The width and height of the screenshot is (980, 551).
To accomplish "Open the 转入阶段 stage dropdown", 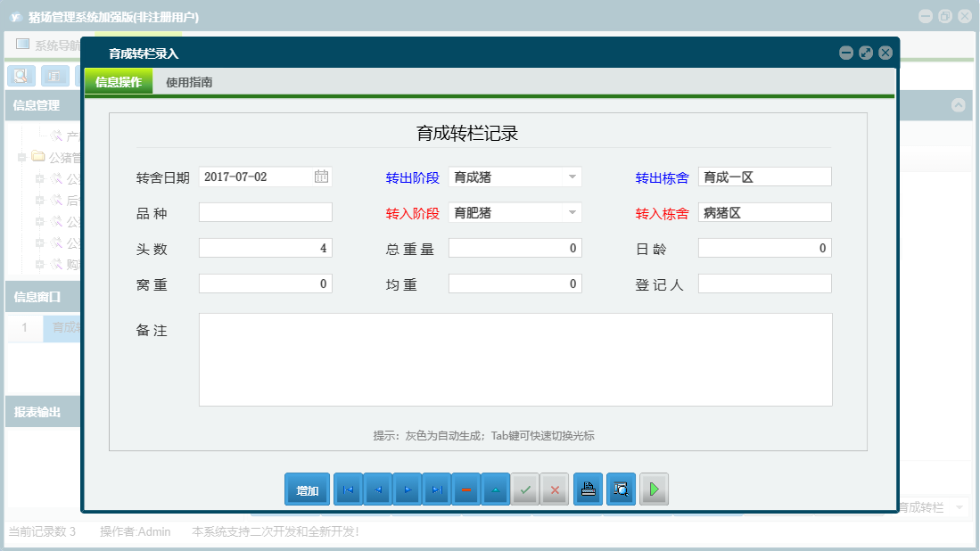I will [x=571, y=212].
